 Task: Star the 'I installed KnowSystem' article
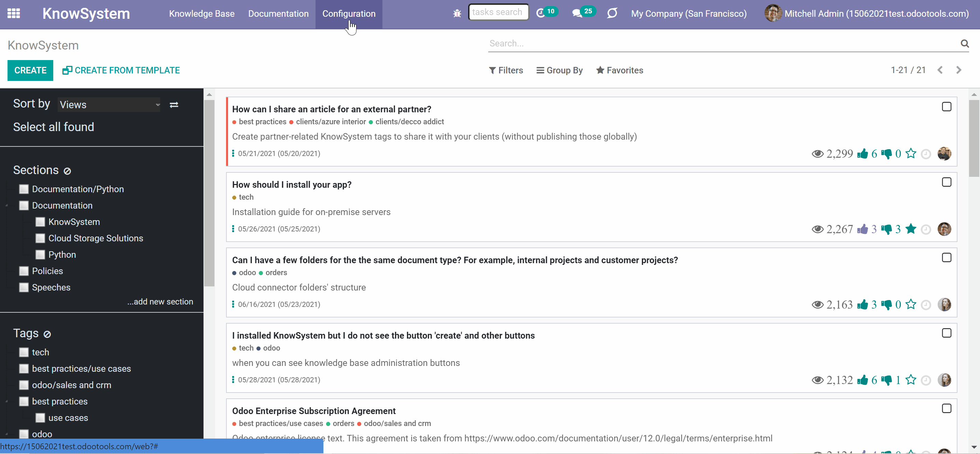pos(911,380)
